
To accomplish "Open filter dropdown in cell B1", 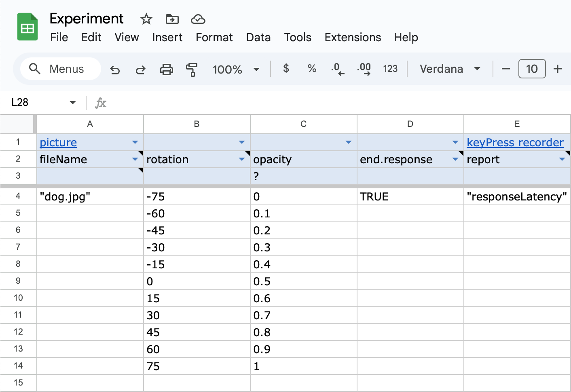I will 242,142.
